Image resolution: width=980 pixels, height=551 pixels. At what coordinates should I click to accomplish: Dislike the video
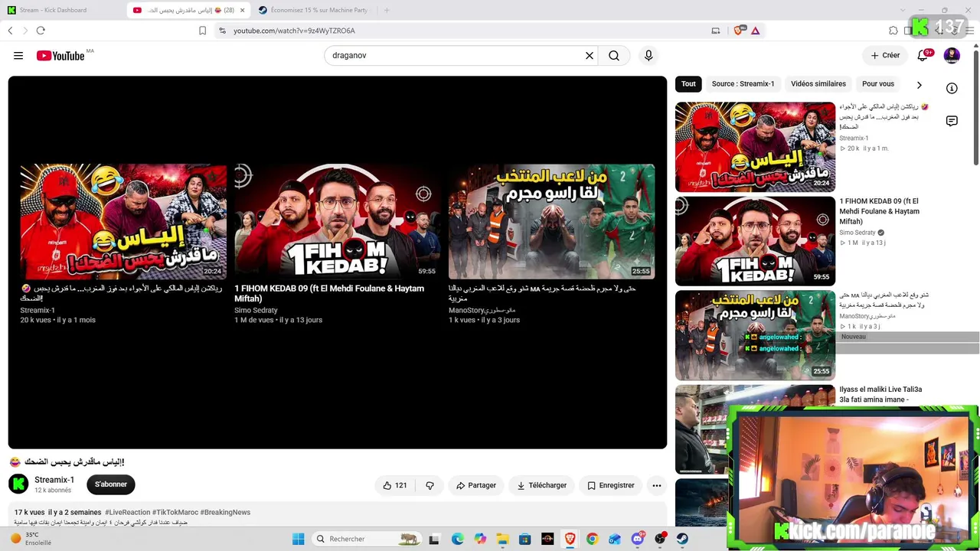coord(430,485)
